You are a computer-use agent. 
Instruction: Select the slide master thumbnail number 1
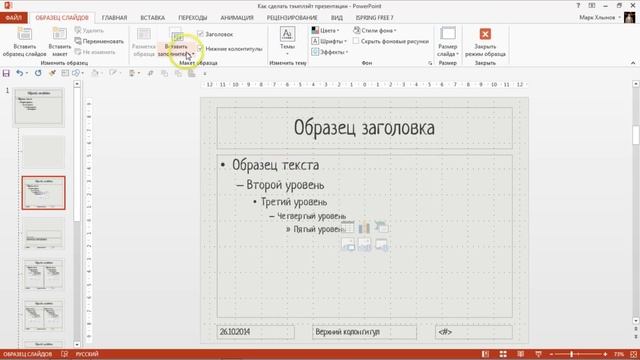[x=39, y=107]
